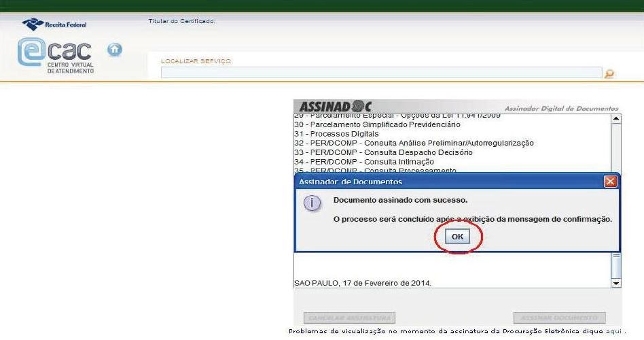The image size is (644, 340).
Task: Click the Receita Federal logo
Action: [x=54, y=24]
